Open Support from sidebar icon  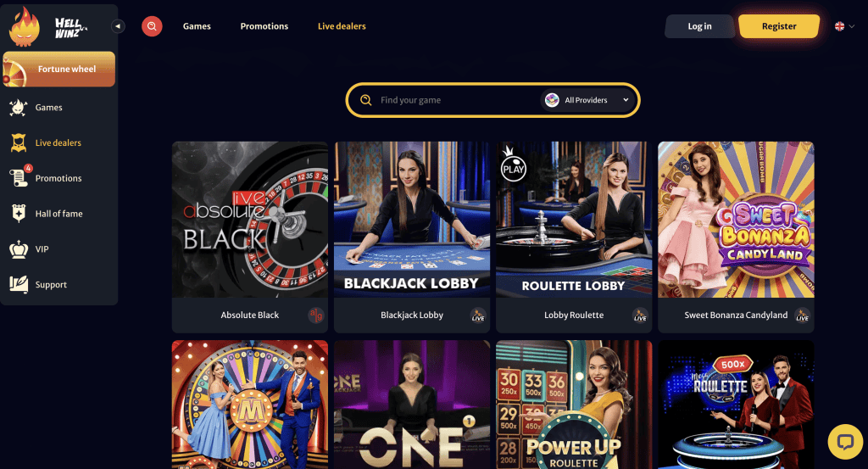pyautogui.click(x=19, y=285)
